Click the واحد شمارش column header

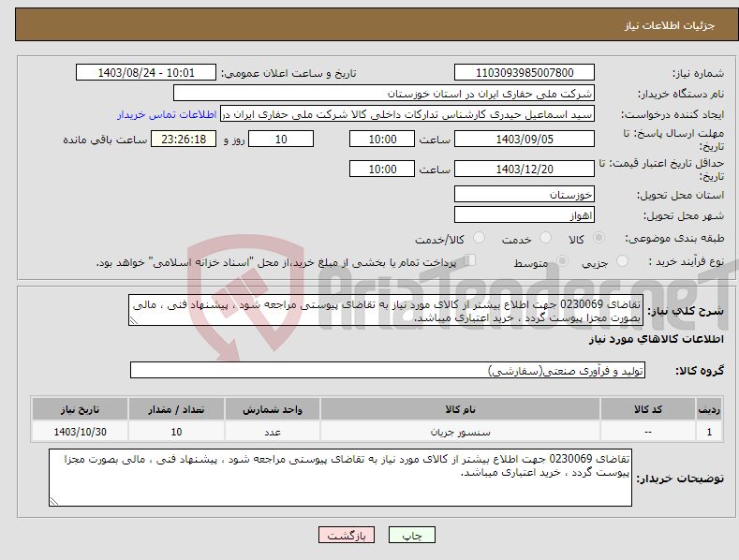(273, 409)
